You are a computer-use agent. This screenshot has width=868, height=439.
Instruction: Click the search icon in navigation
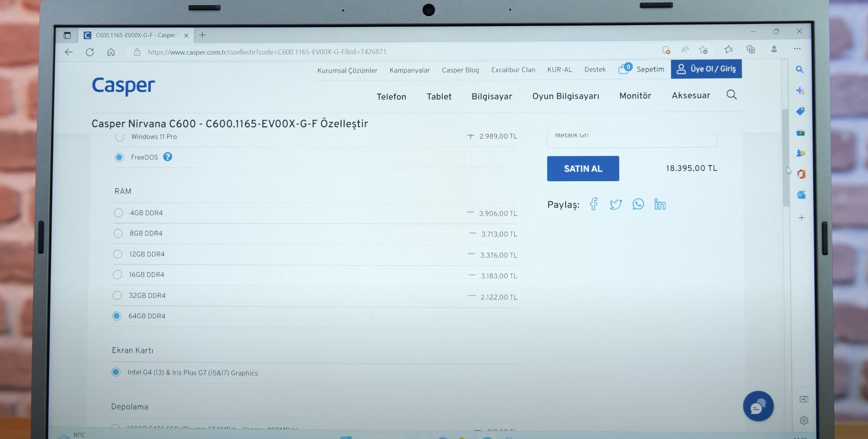731,95
